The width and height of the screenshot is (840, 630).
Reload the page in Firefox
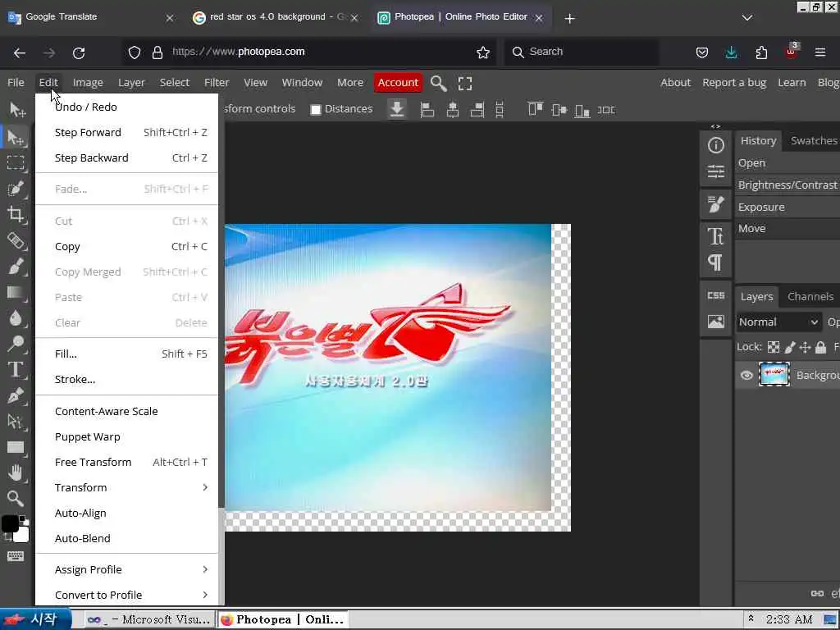(x=79, y=52)
